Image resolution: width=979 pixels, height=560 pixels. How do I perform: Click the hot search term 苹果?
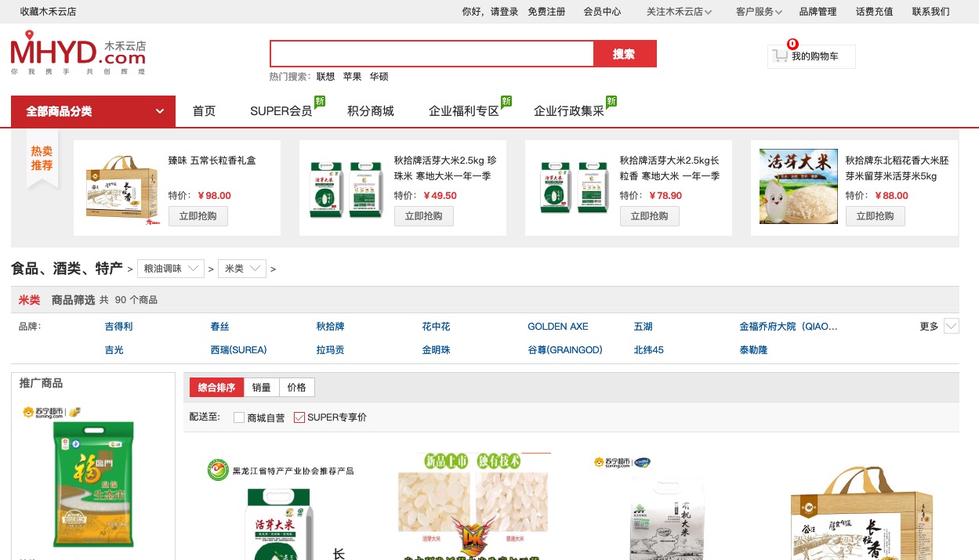tap(353, 77)
